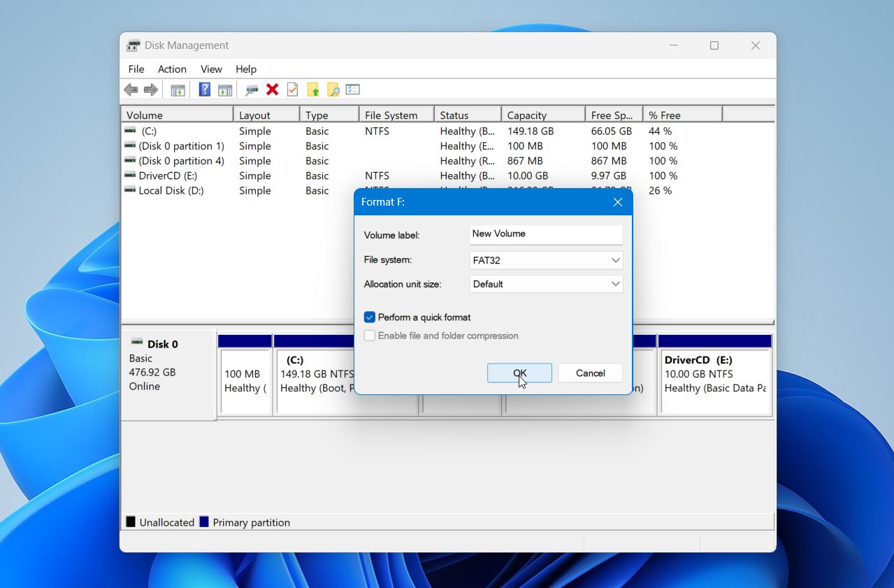The image size is (894, 588).
Task: Minimize the Disk Management window
Action: tap(674, 45)
